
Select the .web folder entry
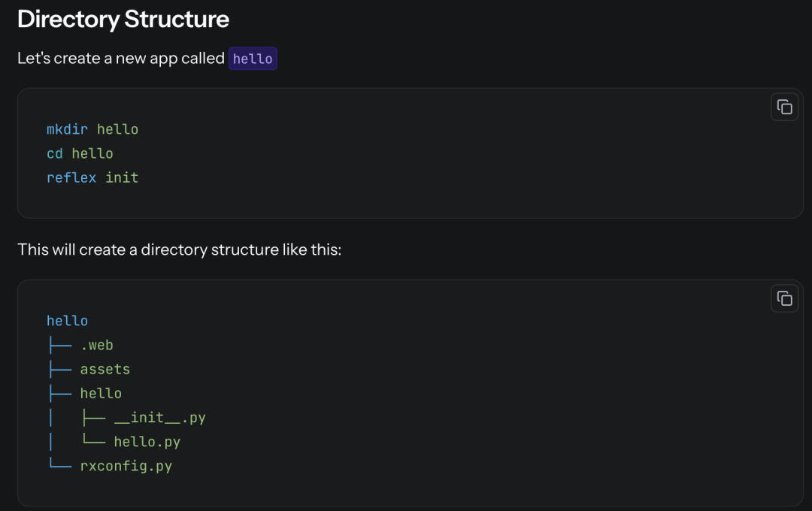[96, 345]
